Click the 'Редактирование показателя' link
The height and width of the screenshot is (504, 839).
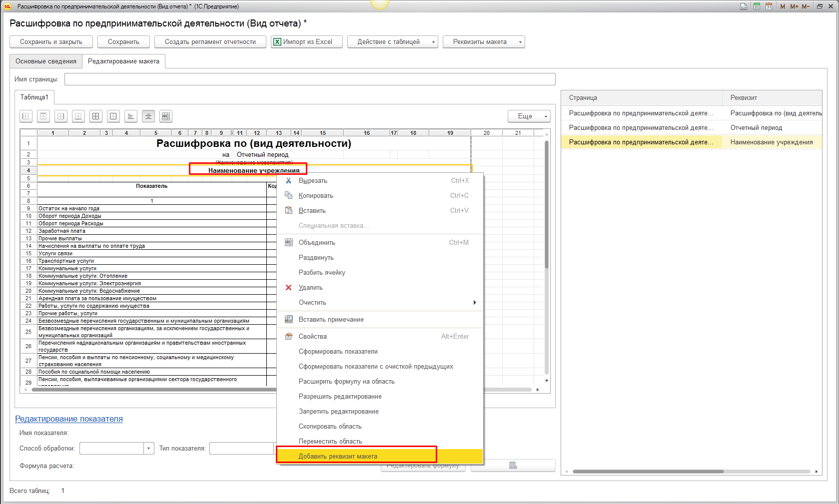69,419
